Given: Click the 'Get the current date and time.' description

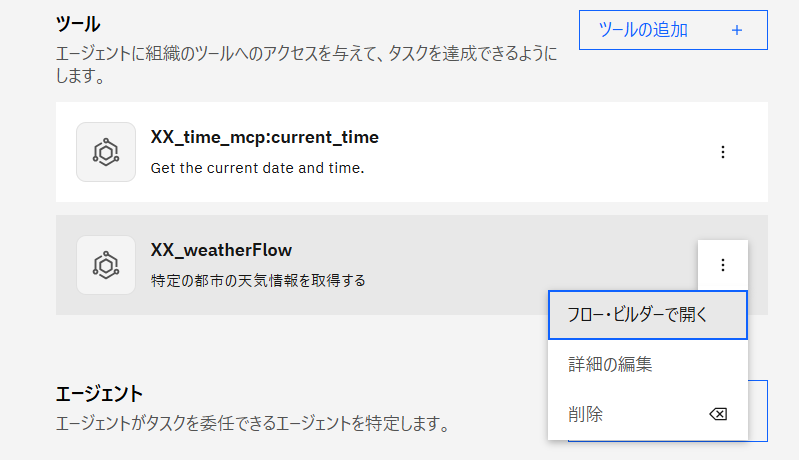Looking at the screenshot, I should click(x=257, y=167).
